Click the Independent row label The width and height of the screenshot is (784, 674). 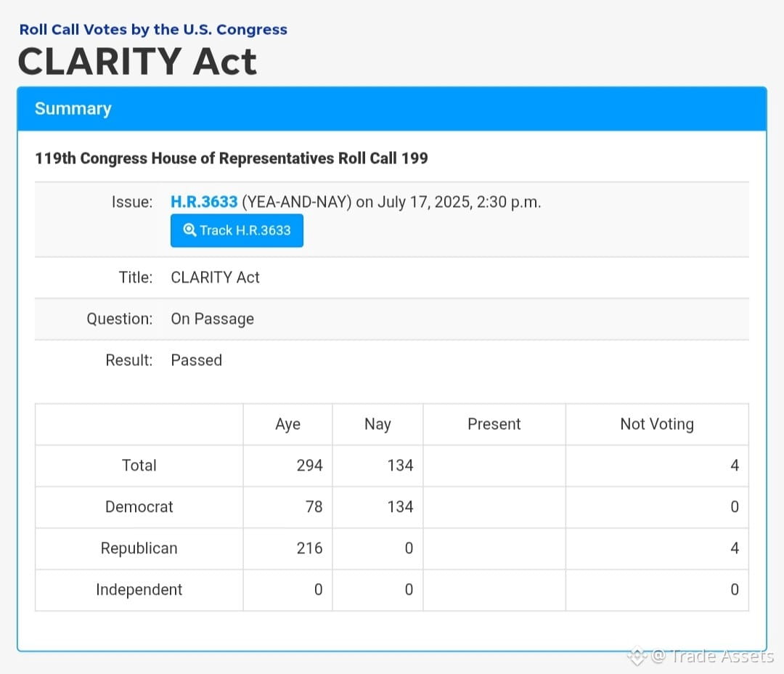coord(139,590)
